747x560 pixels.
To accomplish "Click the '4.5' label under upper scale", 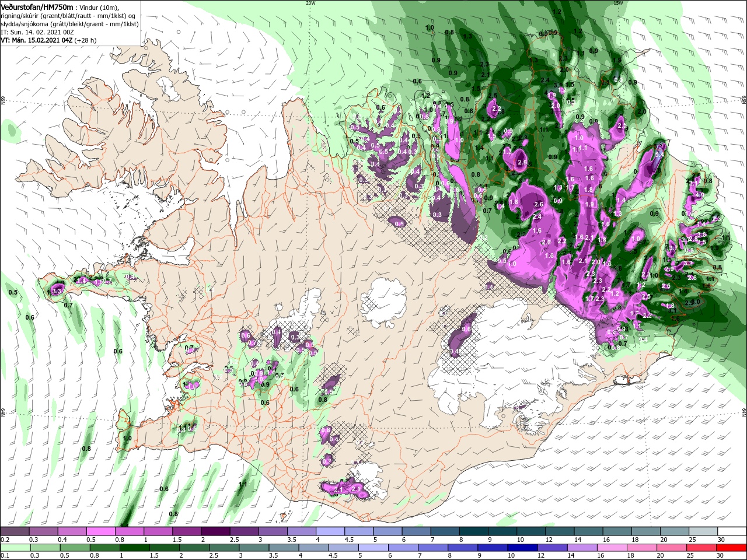I will pos(350,540).
